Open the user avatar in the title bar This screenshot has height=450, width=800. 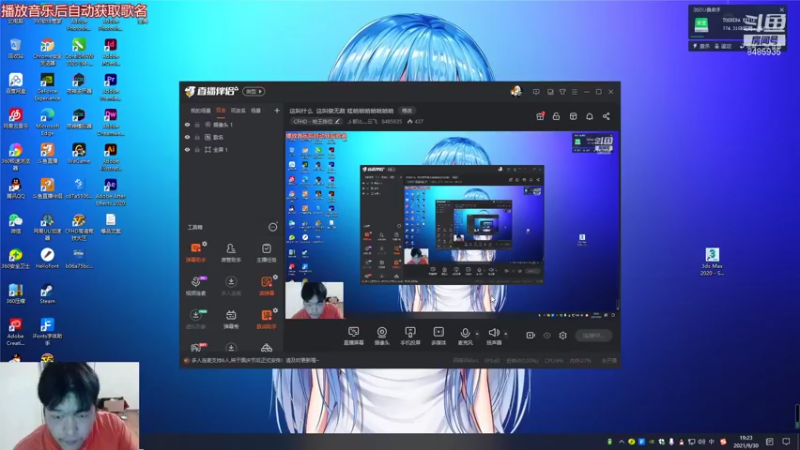click(516, 91)
